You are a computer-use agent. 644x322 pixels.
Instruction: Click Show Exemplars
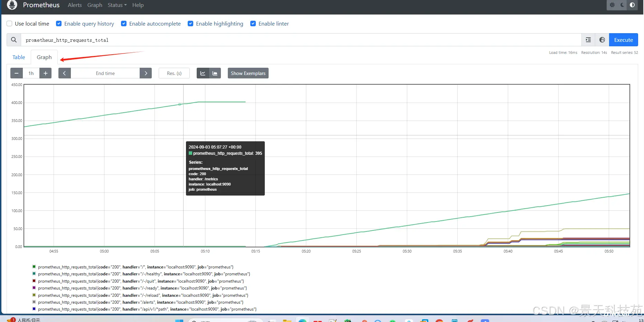(x=248, y=73)
